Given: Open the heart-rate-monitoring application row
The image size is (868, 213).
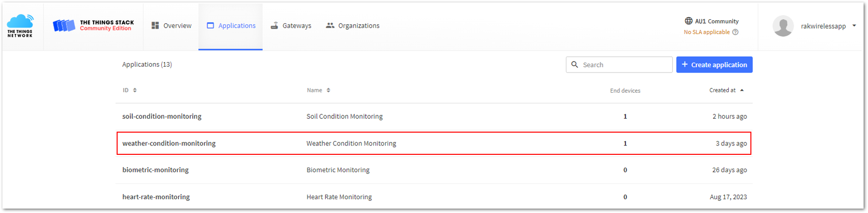Looking at the screenshot, I should click(x=434, y=197).
